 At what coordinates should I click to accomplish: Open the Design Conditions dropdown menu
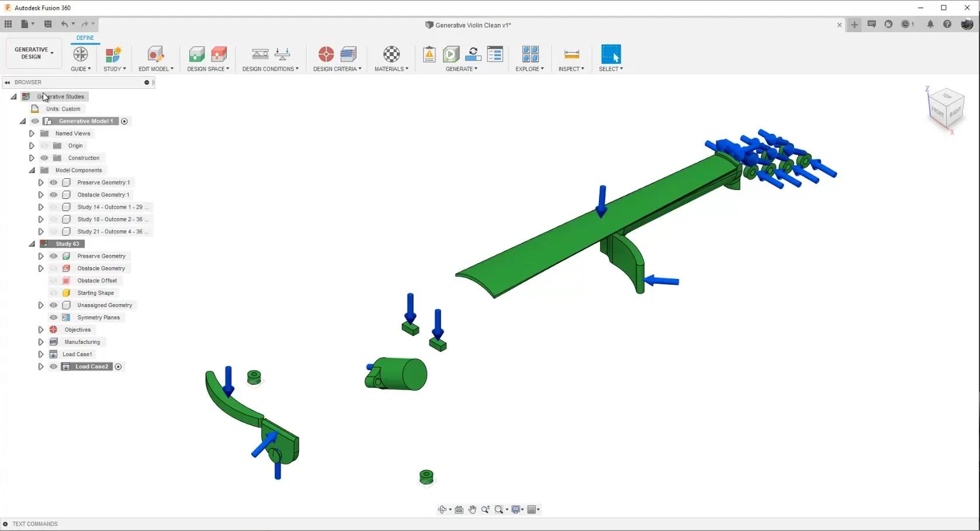click(271, 69)
